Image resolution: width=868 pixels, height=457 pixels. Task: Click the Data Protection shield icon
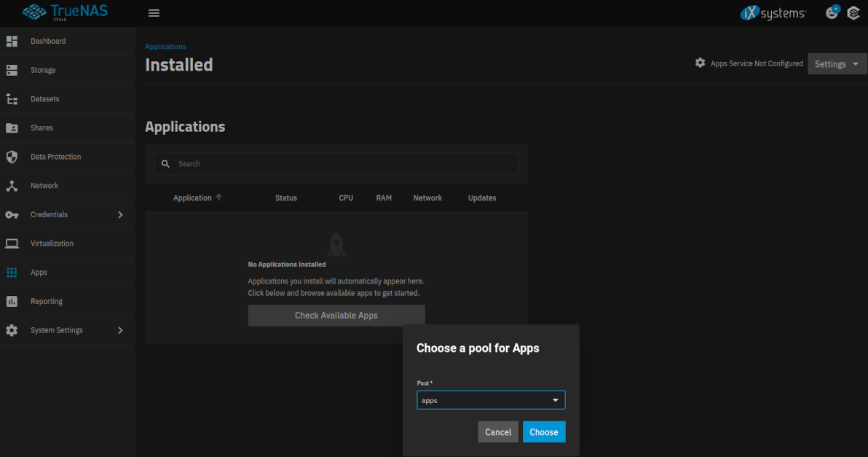point(12,157)
